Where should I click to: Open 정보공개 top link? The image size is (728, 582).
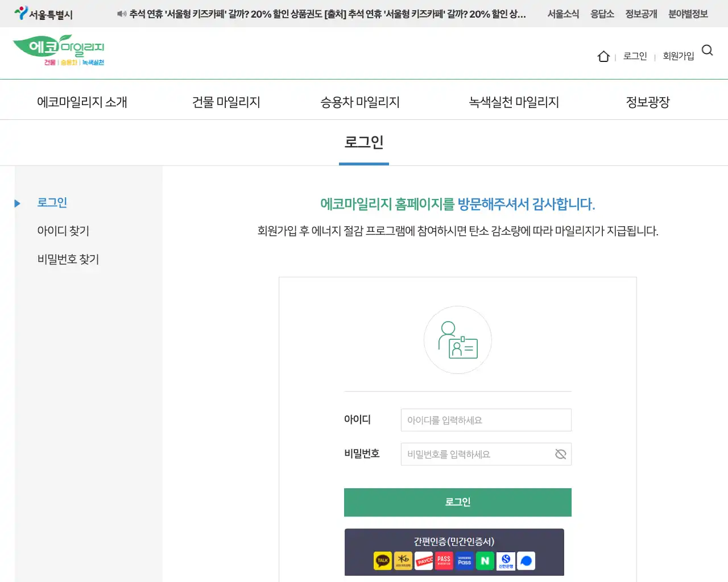point(641,14)
